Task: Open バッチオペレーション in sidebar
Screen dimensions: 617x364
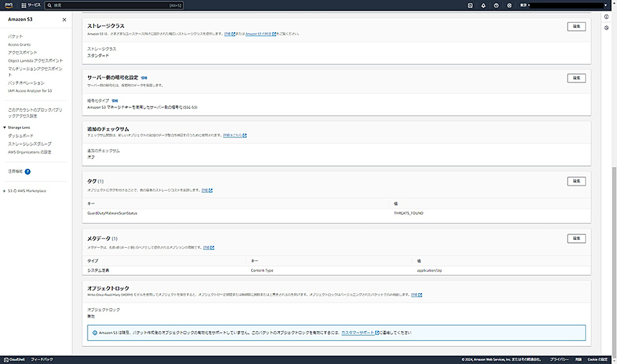Action: pyautogui.click(x=26, y=83)
